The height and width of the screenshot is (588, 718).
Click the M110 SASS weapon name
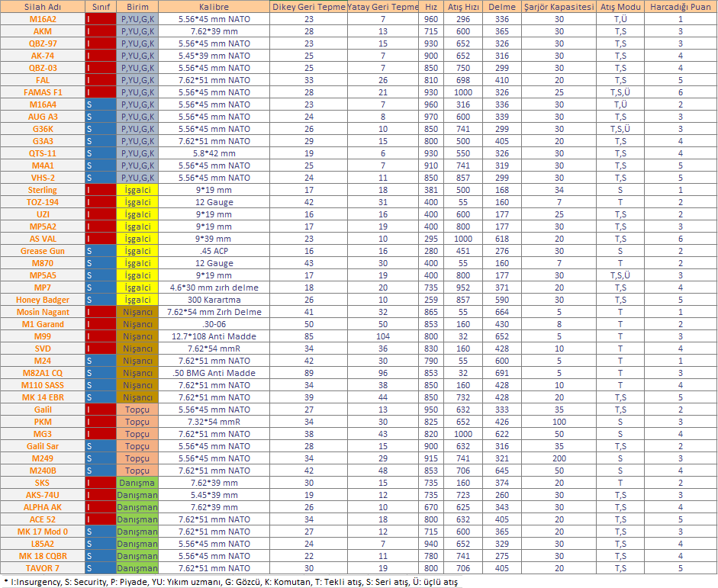[43, 385]
